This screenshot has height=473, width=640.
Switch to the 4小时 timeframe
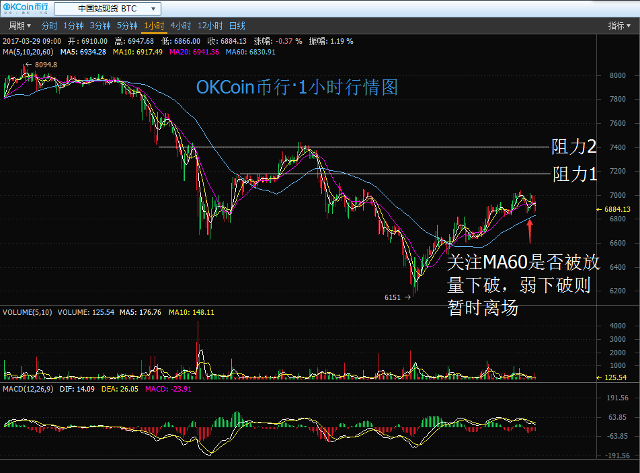pos(181,26)
